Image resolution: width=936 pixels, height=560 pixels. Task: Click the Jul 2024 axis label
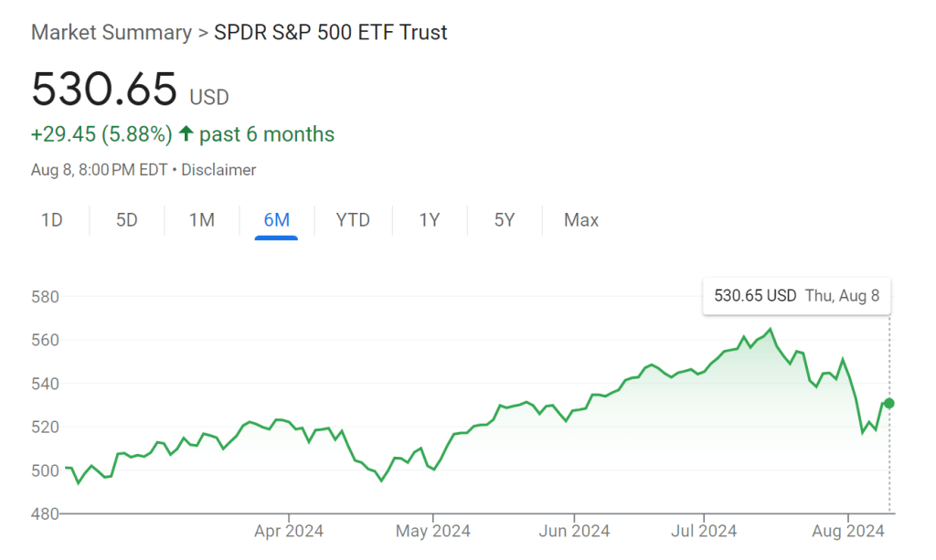pyautogui.click(x=705, y=530)
